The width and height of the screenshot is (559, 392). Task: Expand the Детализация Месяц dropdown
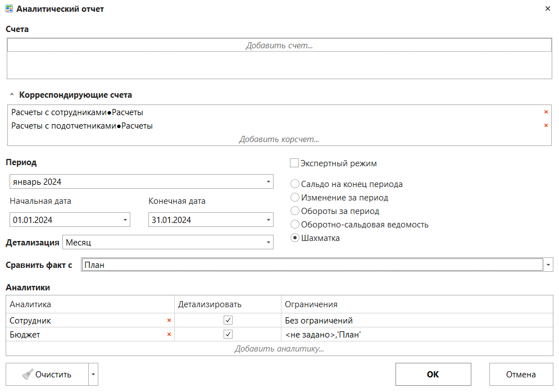[268, 243]
